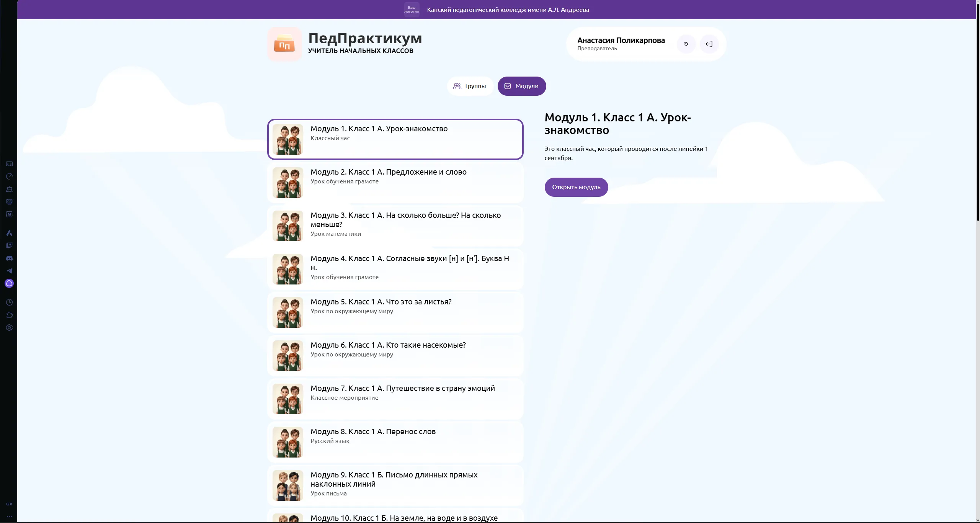980x523 pixels.
Task: Click the thumbnail image of Модуль 5
Action: [x=288, y=312]
